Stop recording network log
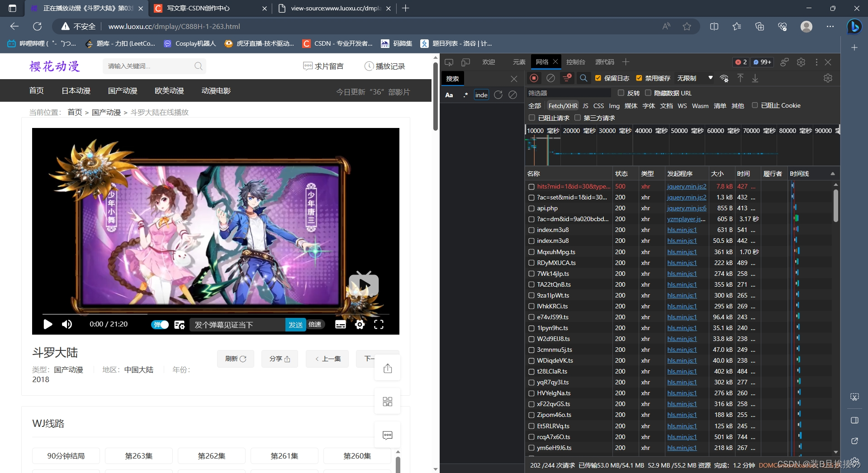Viewport: 868px width, 473px height. pos(534,78)
